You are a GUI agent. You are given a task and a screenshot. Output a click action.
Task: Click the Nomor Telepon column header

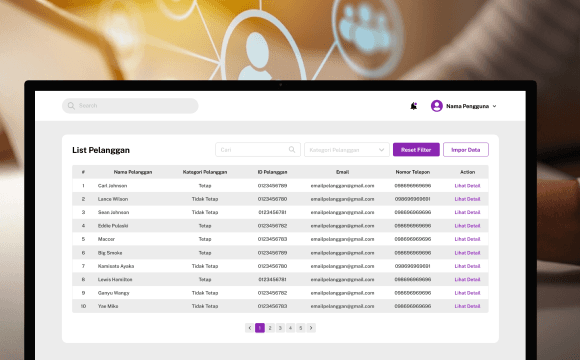[413, 172]
